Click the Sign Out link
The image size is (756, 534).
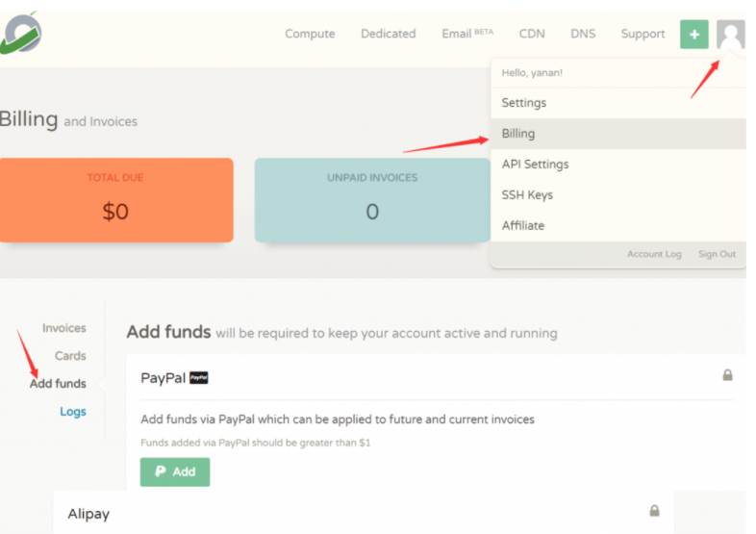tap(717, 254)
